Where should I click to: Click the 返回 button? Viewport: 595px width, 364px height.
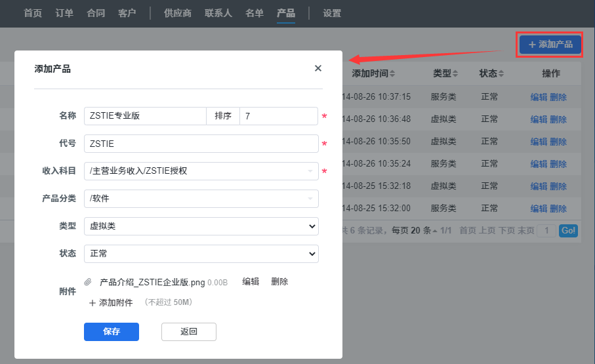click(189, 332)
